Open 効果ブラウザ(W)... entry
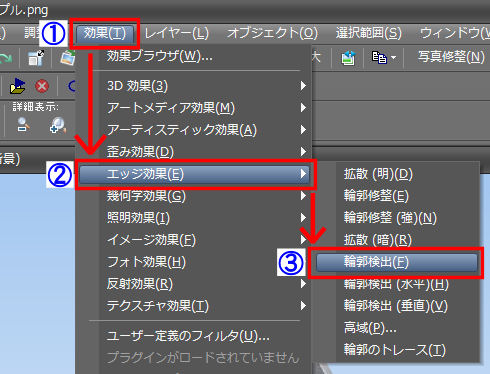 (x=159, y=56)
